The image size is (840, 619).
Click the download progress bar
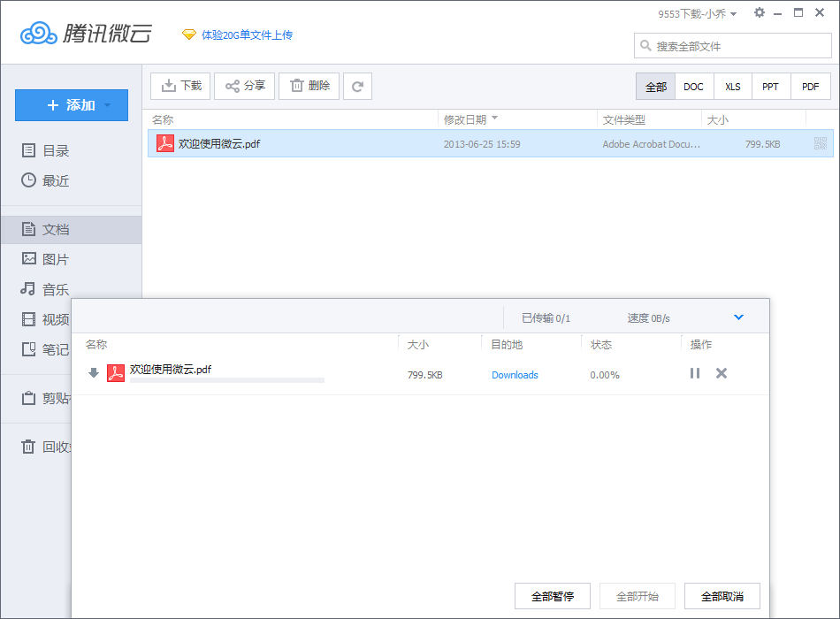pos(227,380)
